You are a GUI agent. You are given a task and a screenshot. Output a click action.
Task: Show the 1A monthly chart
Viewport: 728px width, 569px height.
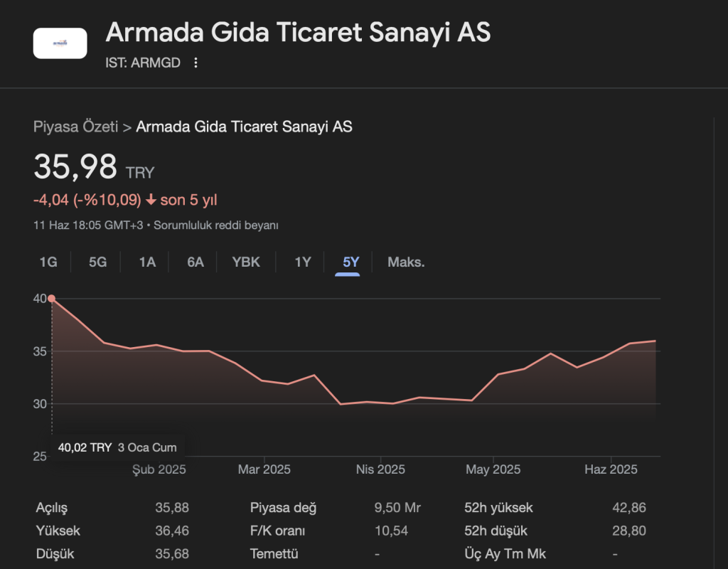(147, 262)
